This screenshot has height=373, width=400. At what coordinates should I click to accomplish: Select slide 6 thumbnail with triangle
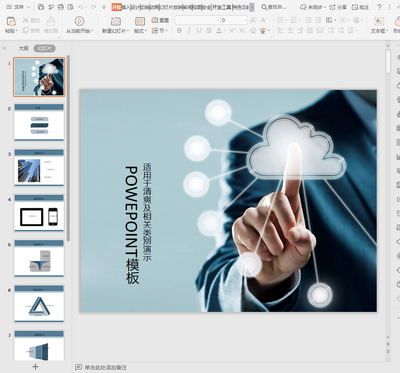tap(39, 304)
